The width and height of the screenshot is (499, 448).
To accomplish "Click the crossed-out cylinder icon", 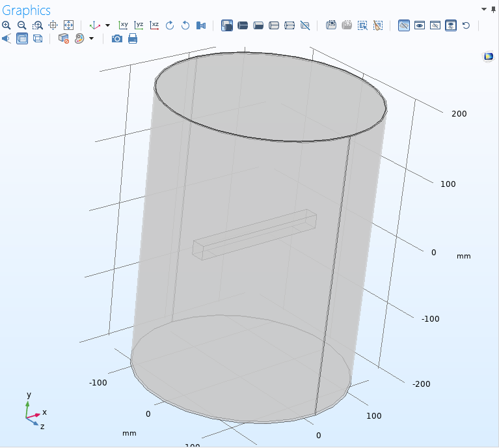I will pyautogui.click(x=305, y=25).
